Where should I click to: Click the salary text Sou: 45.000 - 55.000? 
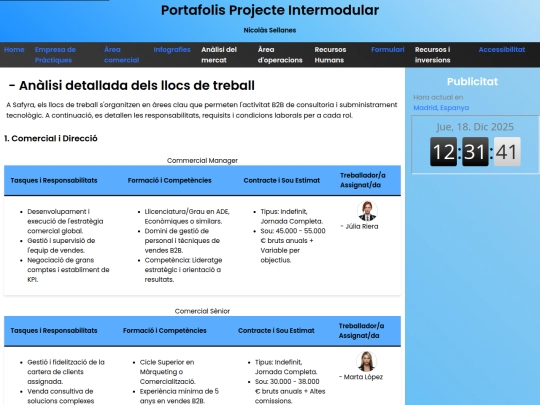click(x=293, y=231)
